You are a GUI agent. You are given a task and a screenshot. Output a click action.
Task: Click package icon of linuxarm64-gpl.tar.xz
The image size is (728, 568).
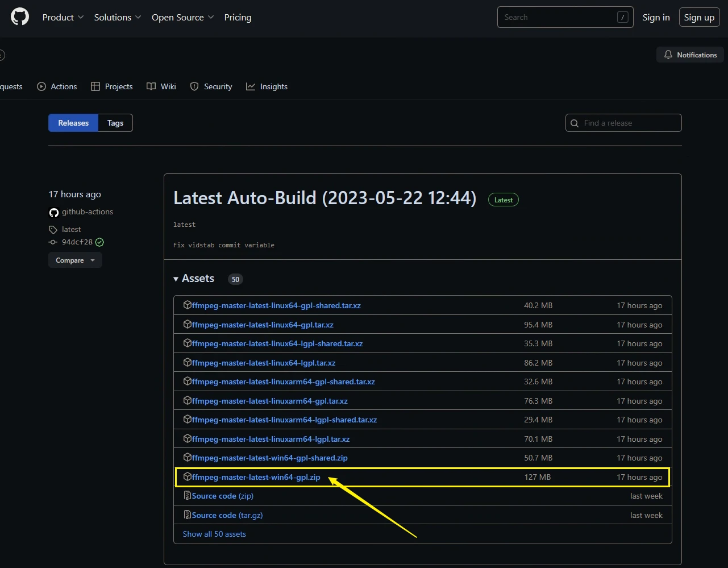[x=188, y=400]
